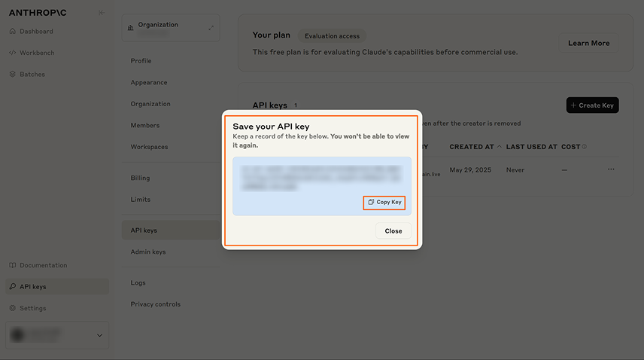Click the Create Key button
This screenshot has height=360, width=644.
tap(592, 105)
